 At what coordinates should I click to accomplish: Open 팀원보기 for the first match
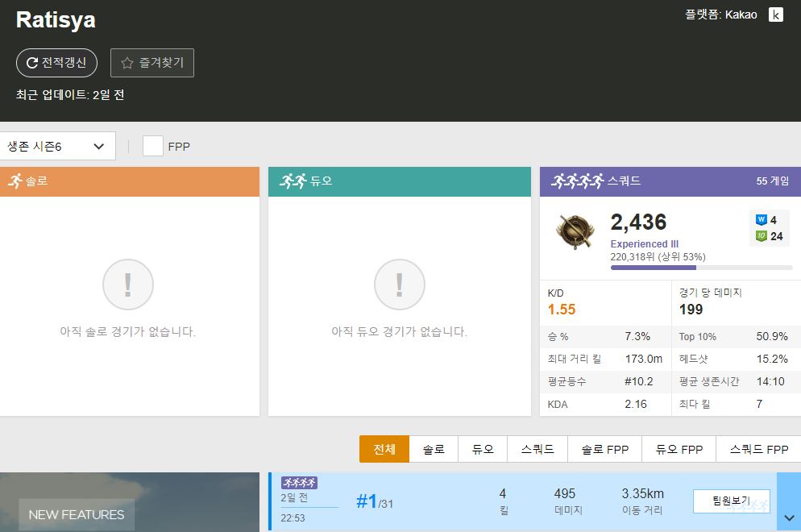coord(731,501)
